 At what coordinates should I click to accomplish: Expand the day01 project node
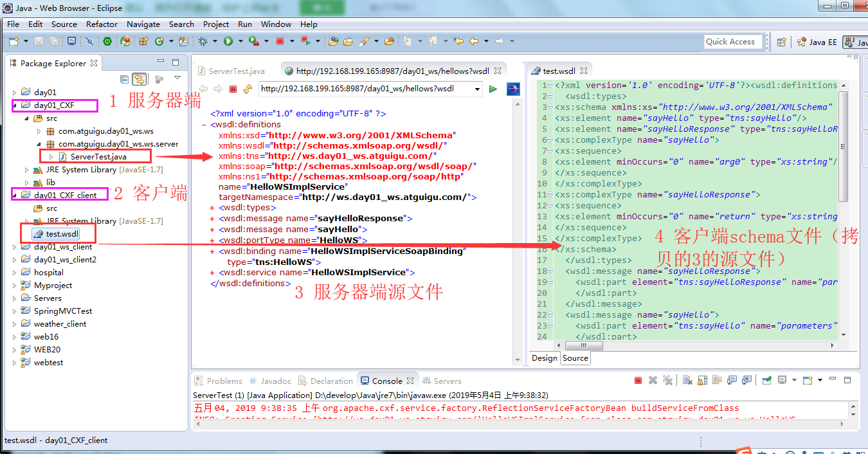pos(15,93)
